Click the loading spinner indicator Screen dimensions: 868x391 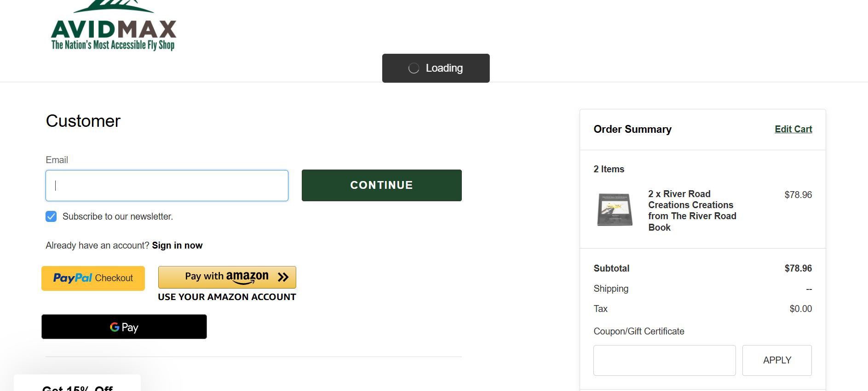coord(413,68)
